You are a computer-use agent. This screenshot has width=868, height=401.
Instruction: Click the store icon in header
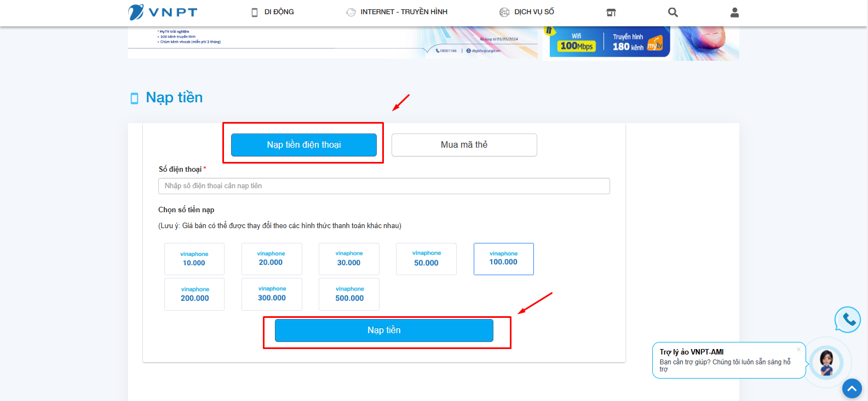click(x=611, y=12)
